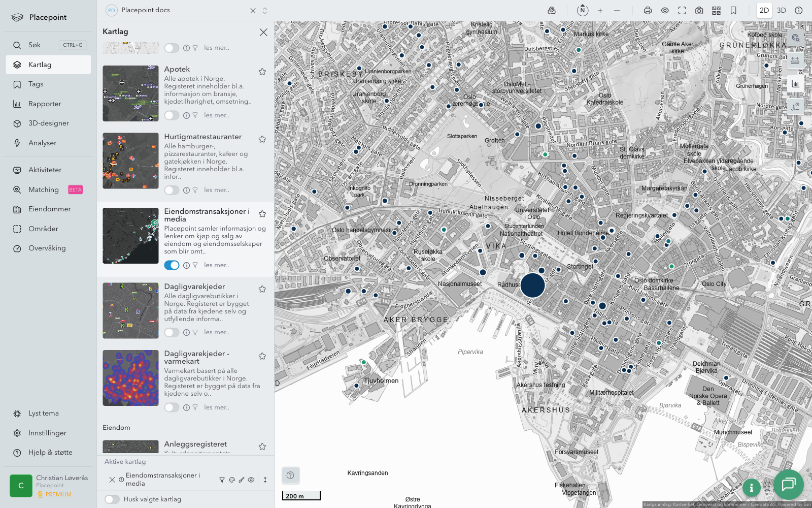This screenshot has height=508, width=812.
Task: Take a map snapshot with camera icon
Action: click(699, 11)
